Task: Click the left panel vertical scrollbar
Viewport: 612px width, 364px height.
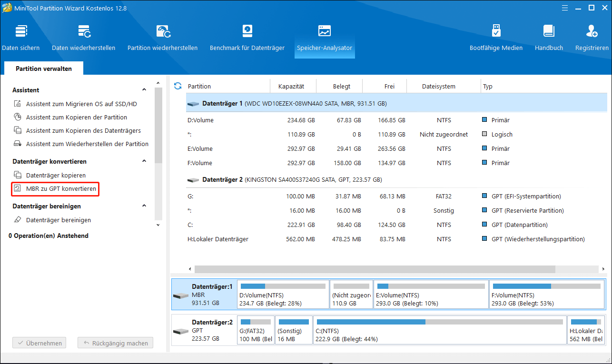Action: pos(159,126)
